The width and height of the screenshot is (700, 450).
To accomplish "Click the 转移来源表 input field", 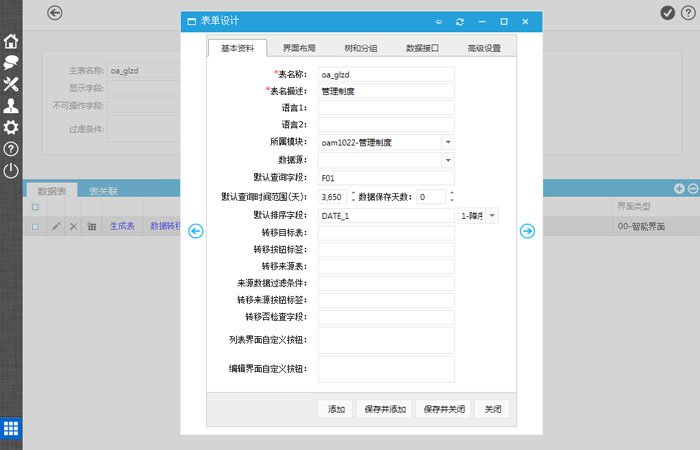I will (386, 267).
